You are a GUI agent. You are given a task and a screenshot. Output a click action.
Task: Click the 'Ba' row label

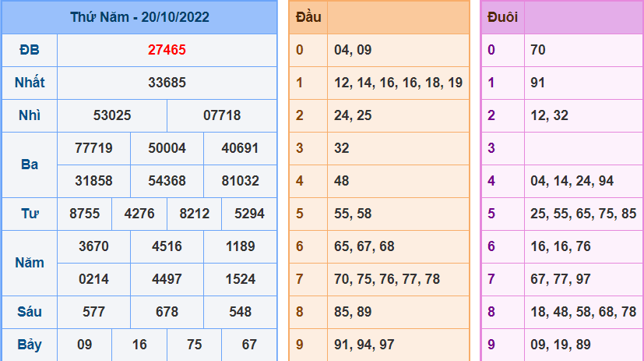[x=30, y=165]
